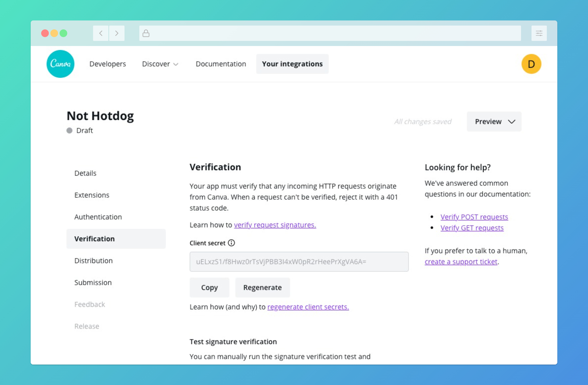Select the Your integrations tab

click(292, 64)
